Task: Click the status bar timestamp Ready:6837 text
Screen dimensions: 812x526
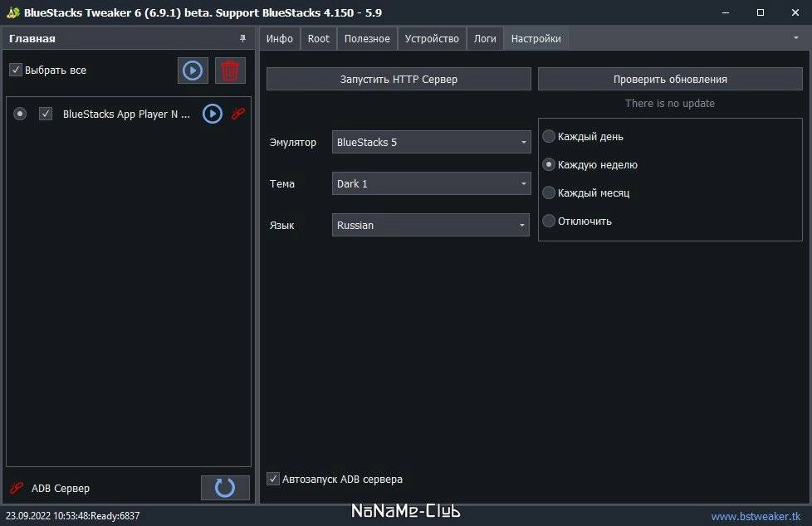Action: [72, 516]
